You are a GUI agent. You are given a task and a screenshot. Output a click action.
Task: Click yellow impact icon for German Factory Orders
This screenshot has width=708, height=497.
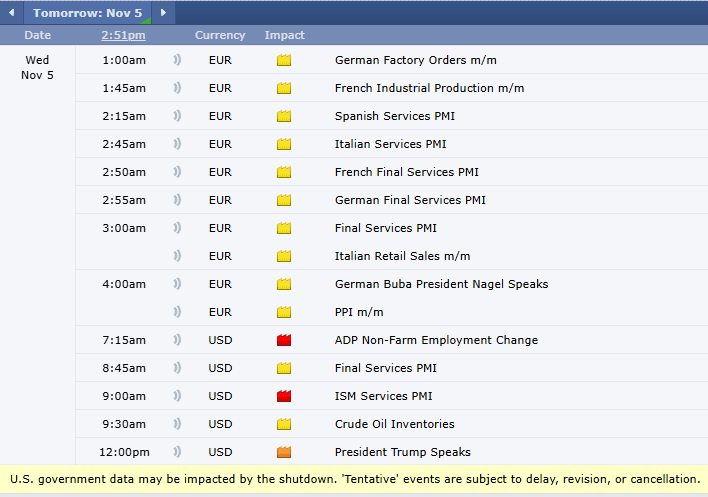pos(284,60)
